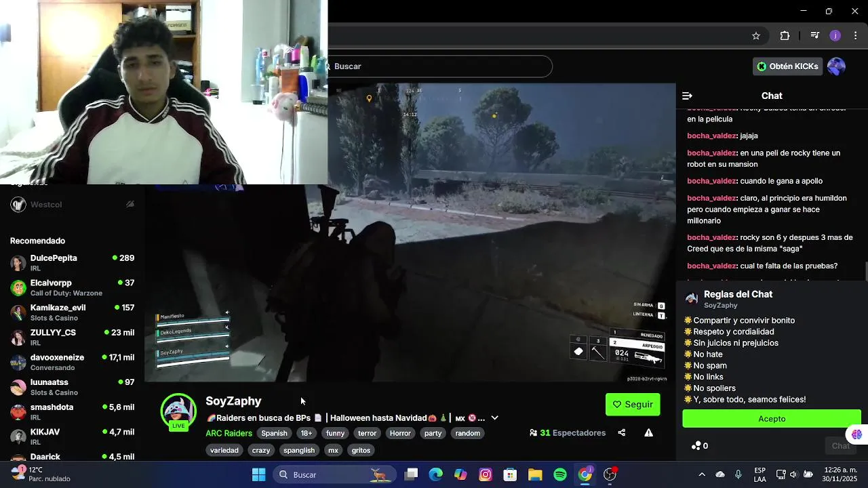Open Copilot from the taskbar
Image resolution: width=868 pixels, height=488 pixels.
coord(460,474)
